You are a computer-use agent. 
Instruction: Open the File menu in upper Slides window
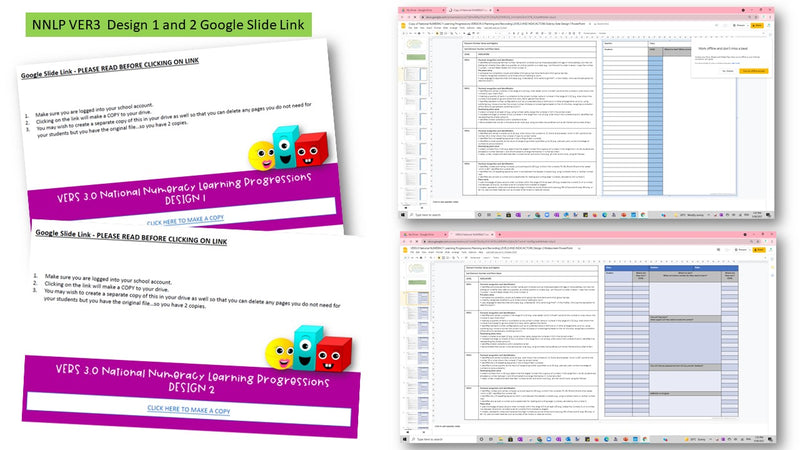409,28
